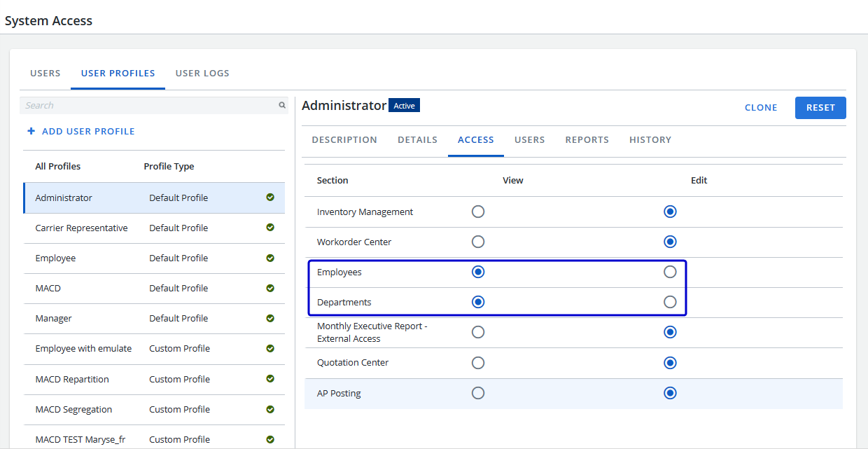Click the Reset button
Screen dimensions: 868x449
coord(820,108)
